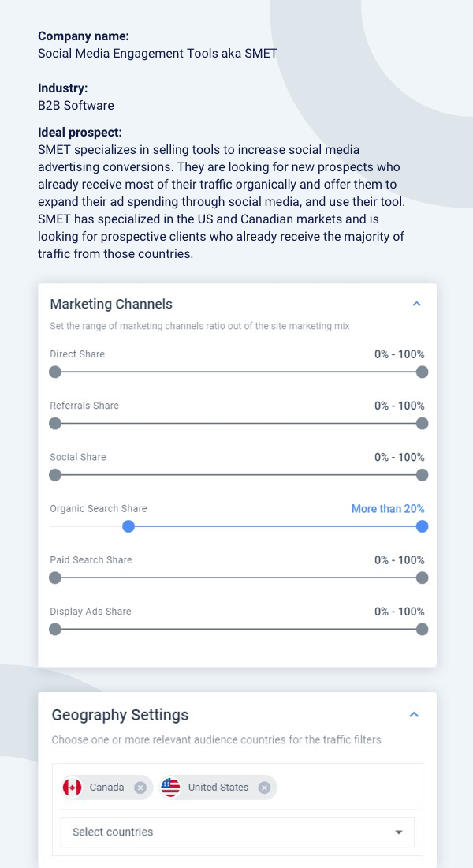Click the Marketing Channels heading
The image size is (473, 868).
111,304
